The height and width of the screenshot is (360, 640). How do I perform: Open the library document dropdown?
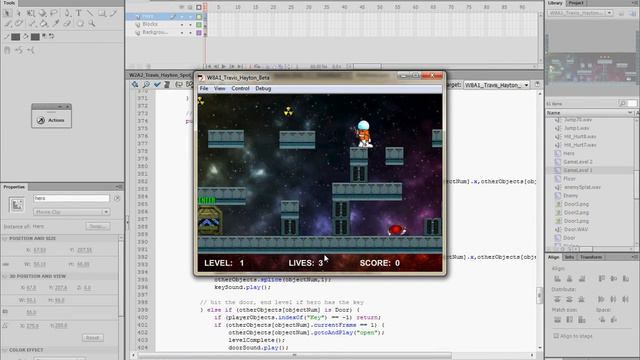pos(580,13)
